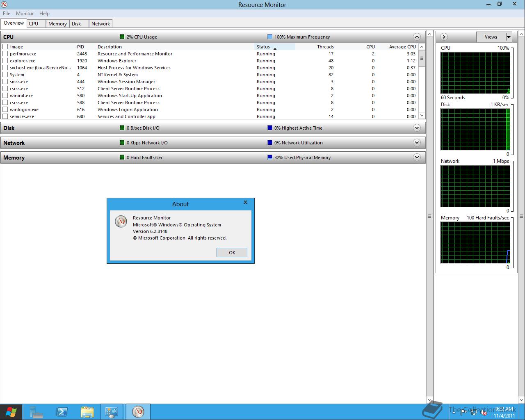This screenshot has height=420, width=525.
Task: Click main pane scrollbar down arrow
Action: 429,400
